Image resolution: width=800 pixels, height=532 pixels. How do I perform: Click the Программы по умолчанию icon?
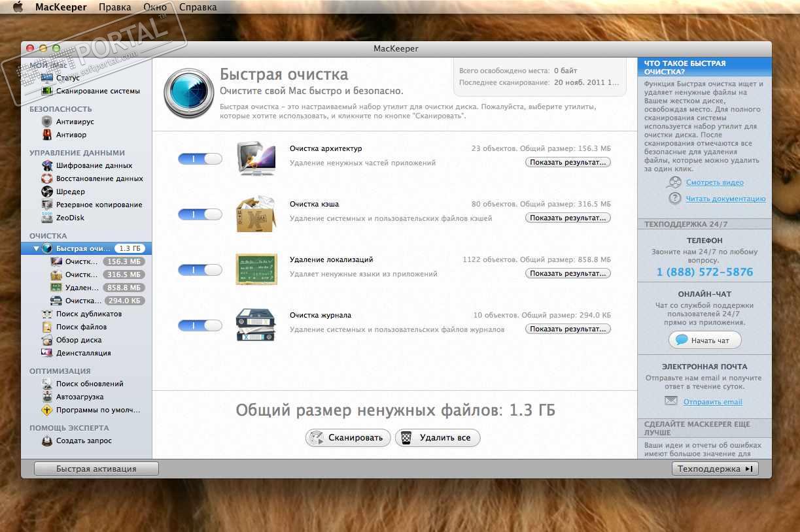(46, 410)
